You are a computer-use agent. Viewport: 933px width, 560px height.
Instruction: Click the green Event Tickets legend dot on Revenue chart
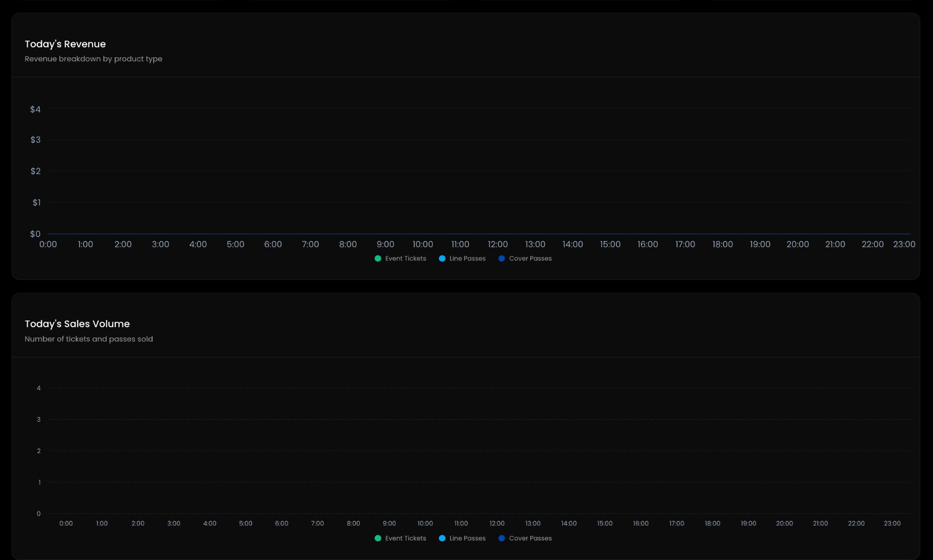[378, 259]
